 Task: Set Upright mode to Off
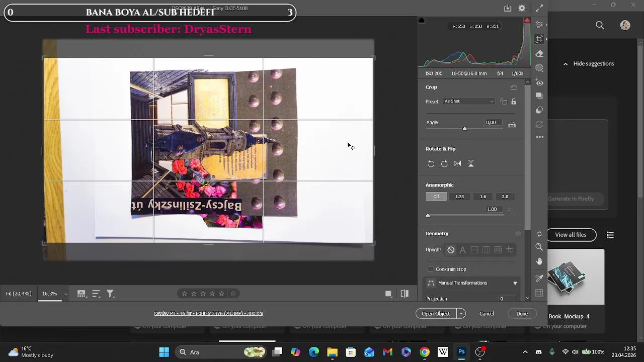(x=451, y=250)
